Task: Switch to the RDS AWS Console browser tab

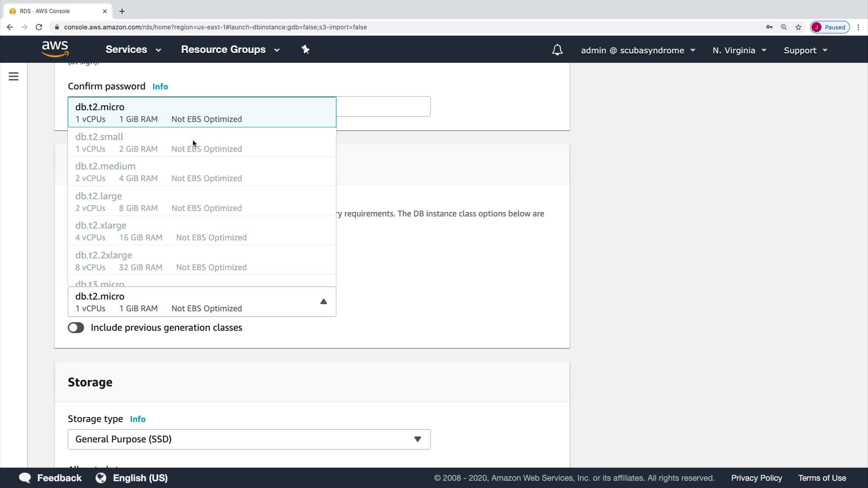Action: click(58, 11)
